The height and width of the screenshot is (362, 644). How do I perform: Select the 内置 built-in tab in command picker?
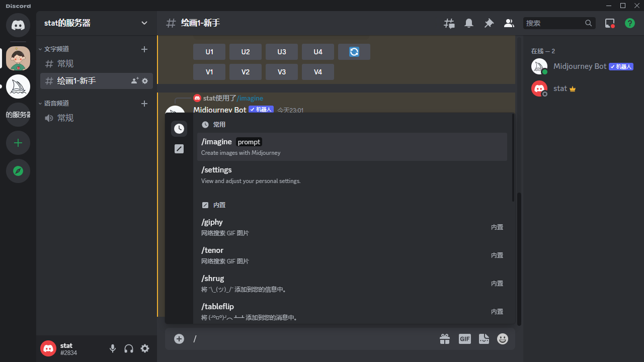(179, 149)
